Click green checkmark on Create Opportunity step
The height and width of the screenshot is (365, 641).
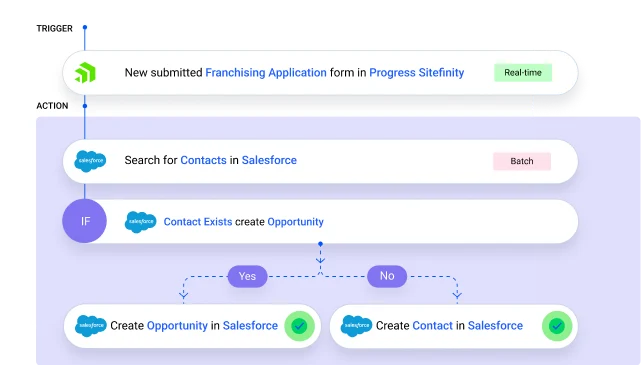pos(299,326)
